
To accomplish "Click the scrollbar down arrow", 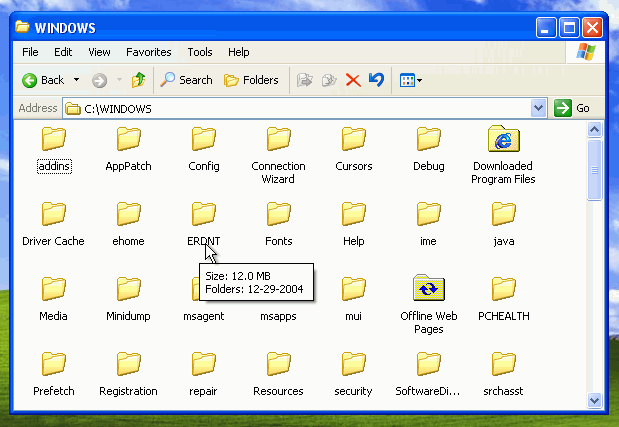I will point(595,401).
